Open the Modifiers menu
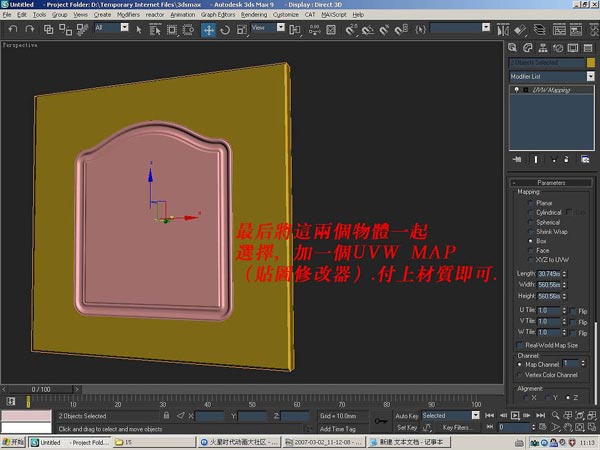The width and height of the screenshot is (600, 450). click(x=128, y=15)
